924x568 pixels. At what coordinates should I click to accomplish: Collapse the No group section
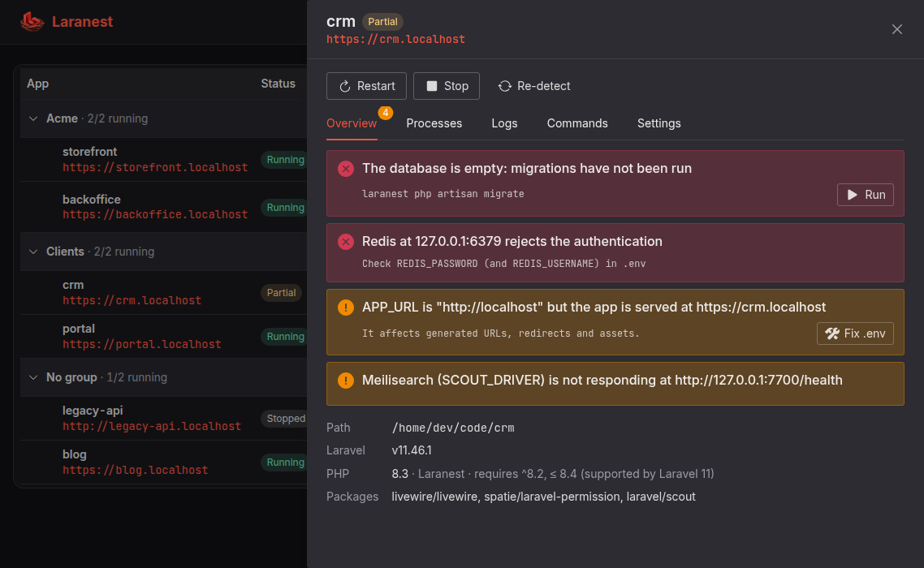(33, 377)
